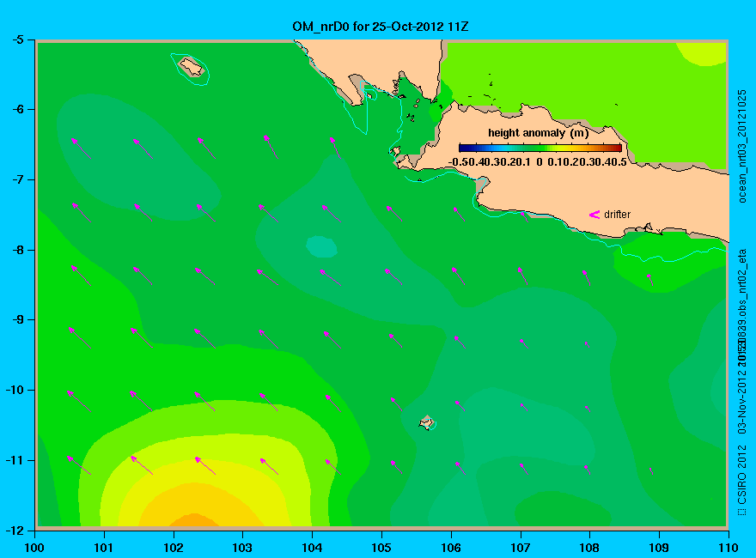Click the 'drifter' legend text
The width and height of the screenshot is (756, 558).
[x=617, y=215]
